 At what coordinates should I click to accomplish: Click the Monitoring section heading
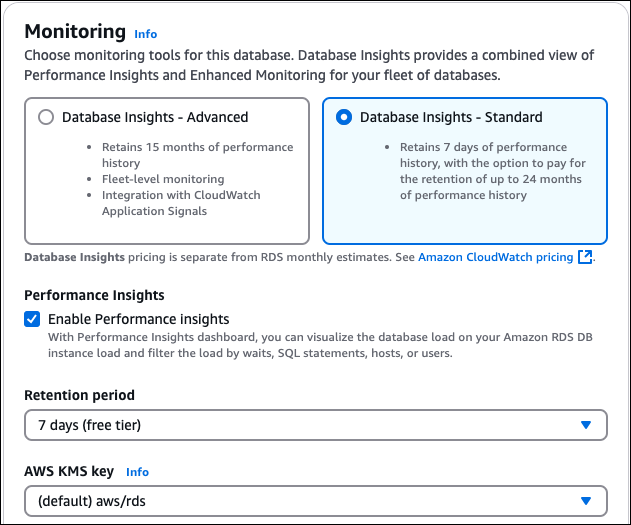[x=75, y=32]
